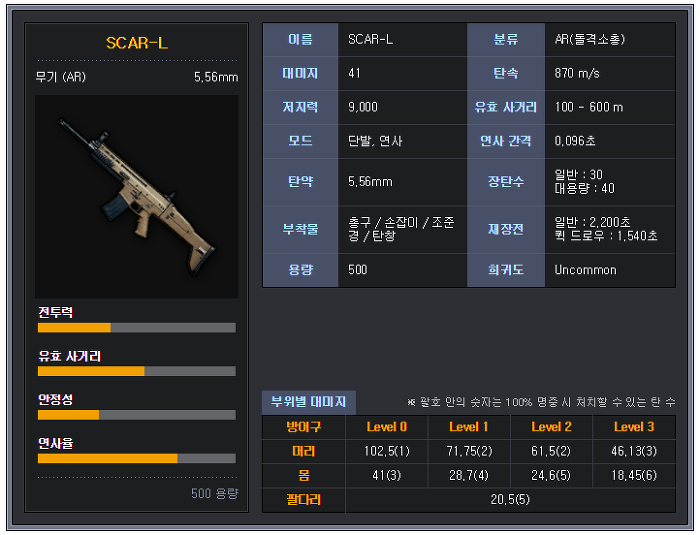700x535 pixels.
Task: Click the 유효 사거리 stat bar
Action: (137, 371)
